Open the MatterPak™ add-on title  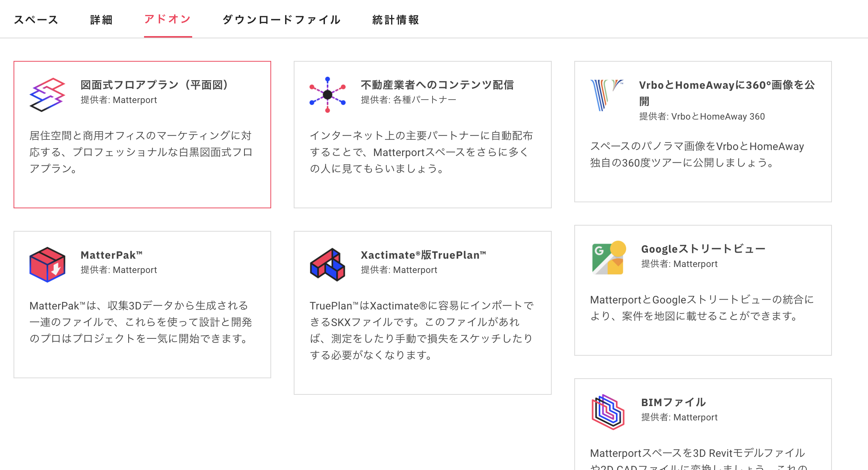point(112,255)
